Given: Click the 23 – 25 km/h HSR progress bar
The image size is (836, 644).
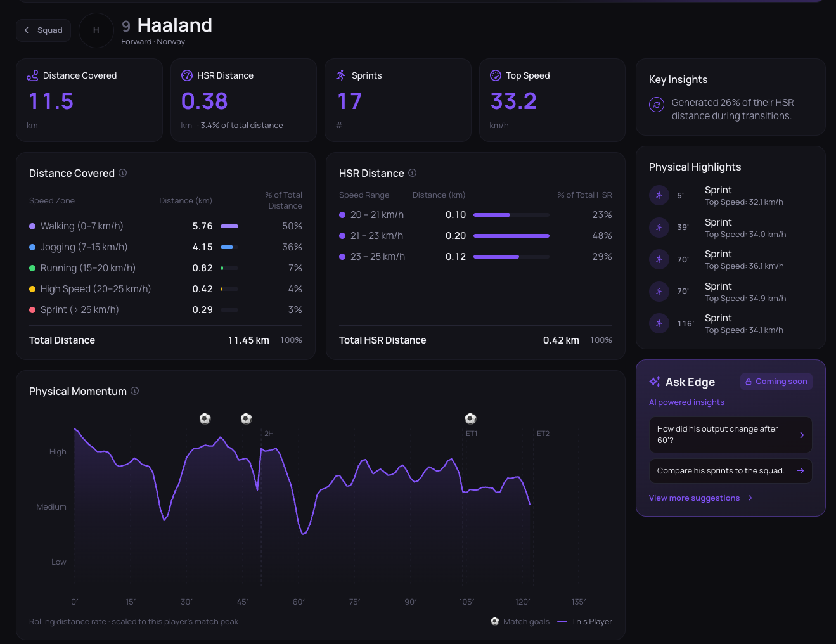Looking at the screenshot, I should click(511, 257).
